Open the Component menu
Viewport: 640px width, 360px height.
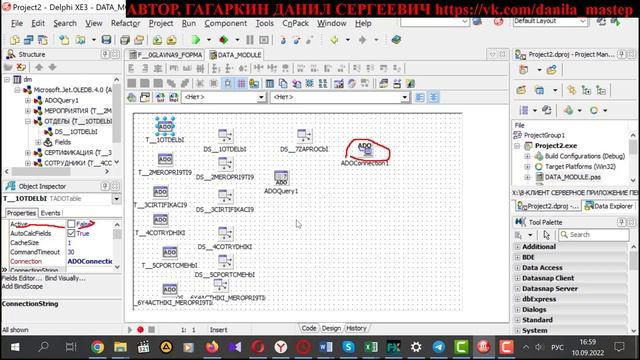[x=225, y=23]
